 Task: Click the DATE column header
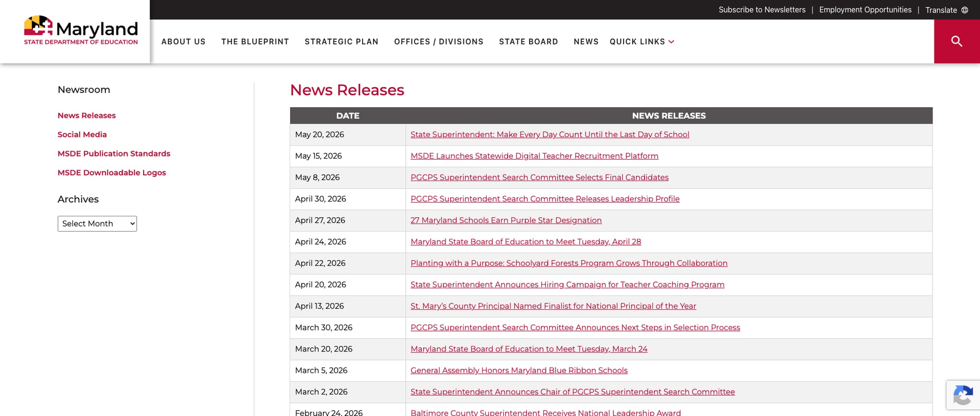coord(348,116)
